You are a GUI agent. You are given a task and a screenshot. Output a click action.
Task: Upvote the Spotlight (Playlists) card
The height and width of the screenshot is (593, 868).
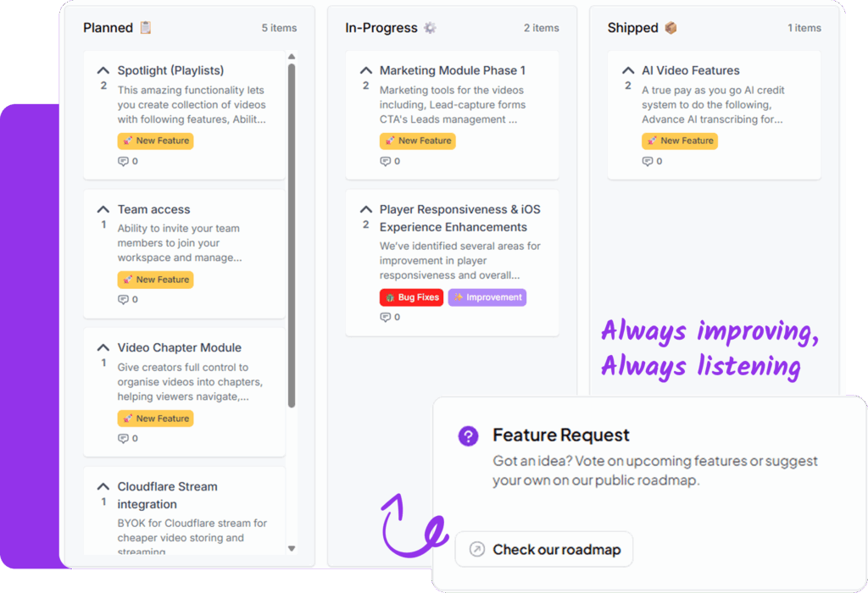click(x=103, y=70)
